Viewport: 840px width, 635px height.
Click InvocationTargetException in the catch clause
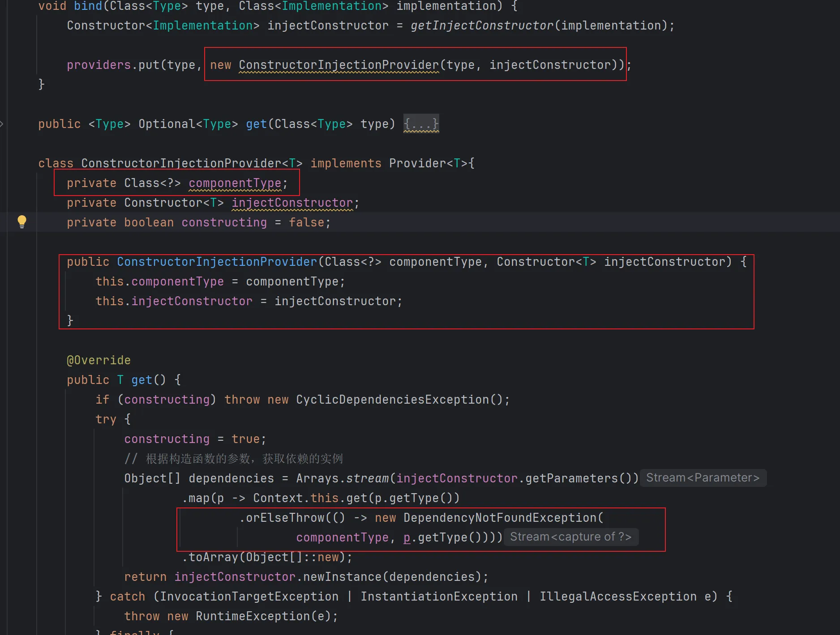[x=249, y=597]
